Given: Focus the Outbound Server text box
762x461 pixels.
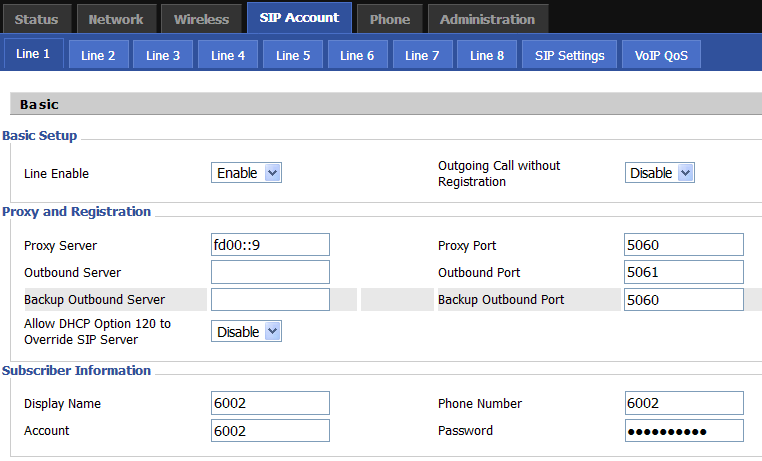Looking at the screenshot, I should tap(270, 272).
